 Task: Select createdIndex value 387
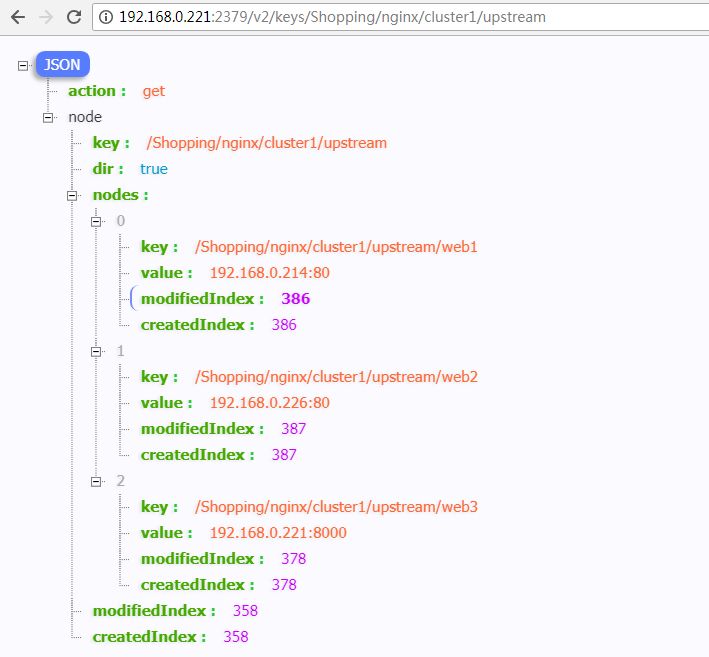[x=284, y=455]
